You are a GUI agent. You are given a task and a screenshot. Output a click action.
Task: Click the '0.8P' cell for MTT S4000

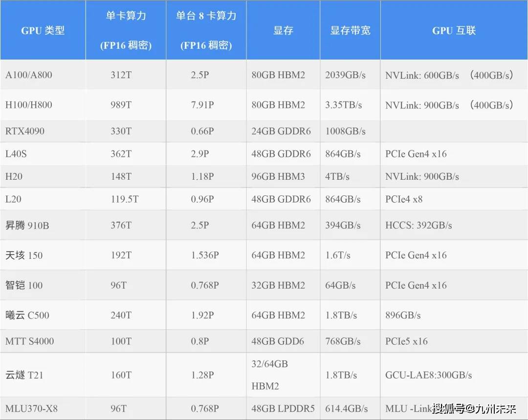[200, 341]
